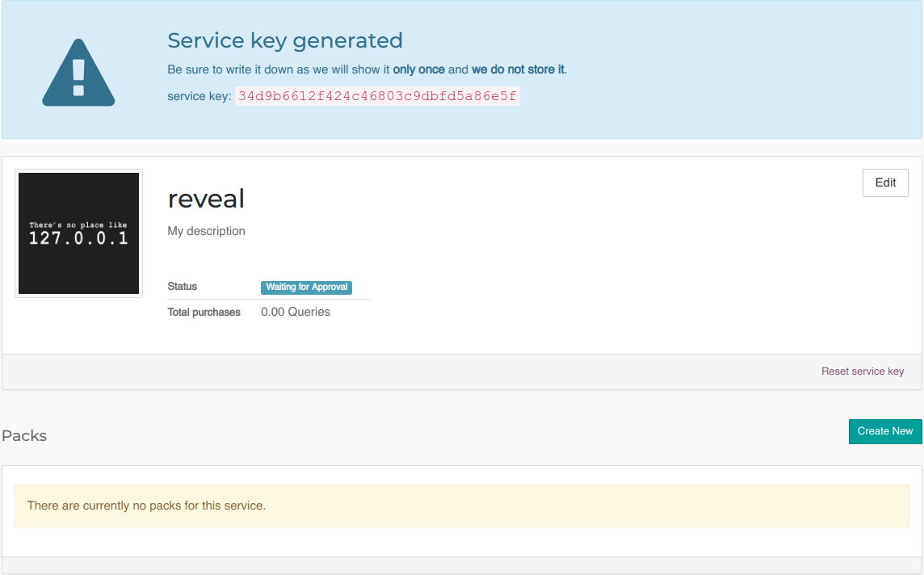Click the My description text

click(x=206, y=231)
